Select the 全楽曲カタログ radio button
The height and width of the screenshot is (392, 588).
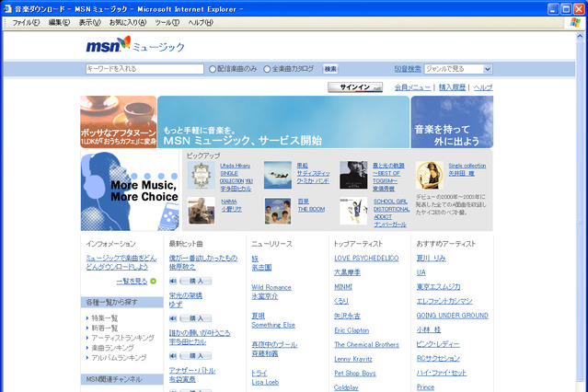tap(267, 69)
